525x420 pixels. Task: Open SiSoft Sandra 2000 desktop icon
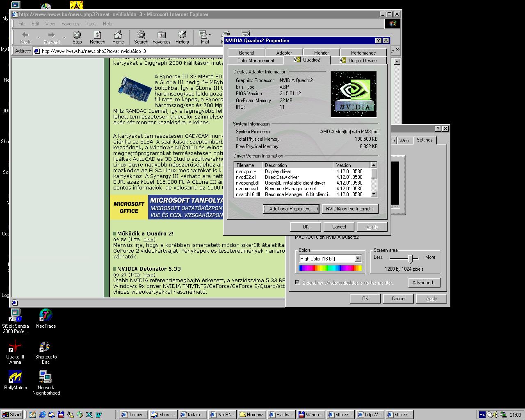pyautogui.click(x=15, y=321)
